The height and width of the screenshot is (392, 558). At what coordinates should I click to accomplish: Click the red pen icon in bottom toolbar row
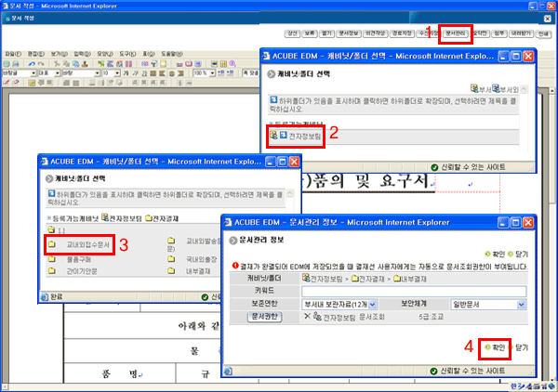[7, 83]
